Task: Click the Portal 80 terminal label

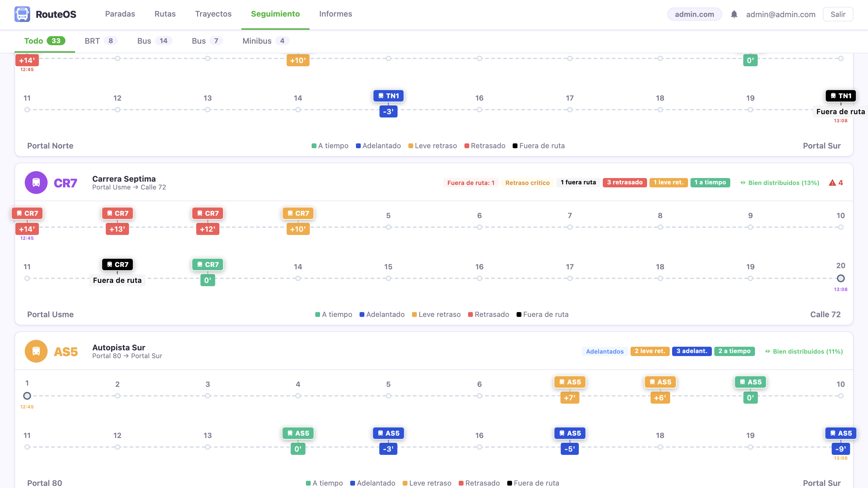Action: pyautogui.click(x=45, y=483)
